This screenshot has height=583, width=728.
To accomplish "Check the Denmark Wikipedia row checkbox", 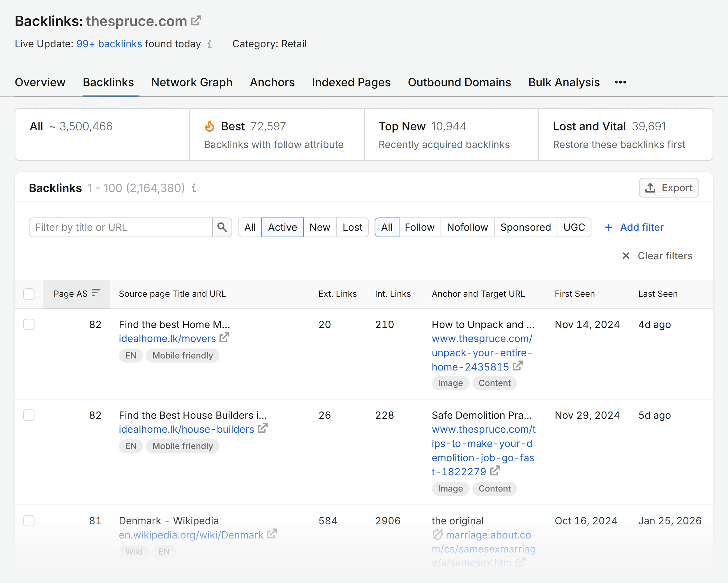I will pyautogui.click(x=29, y=521).
